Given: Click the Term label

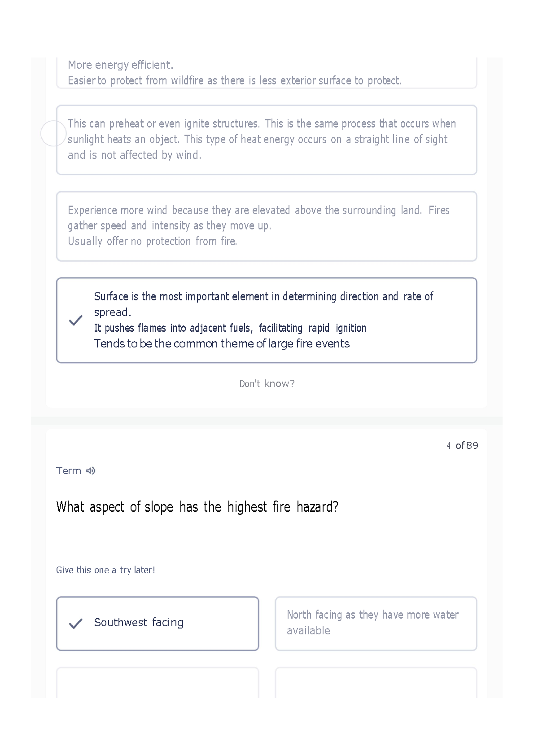Looking at the screenshot, I should (69, 470).
